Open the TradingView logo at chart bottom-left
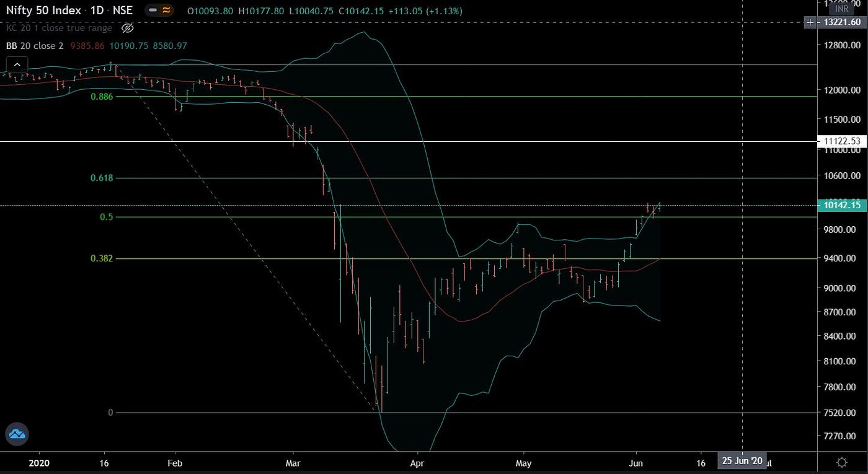This screenshot has height=474, width=868. point(17,434)
